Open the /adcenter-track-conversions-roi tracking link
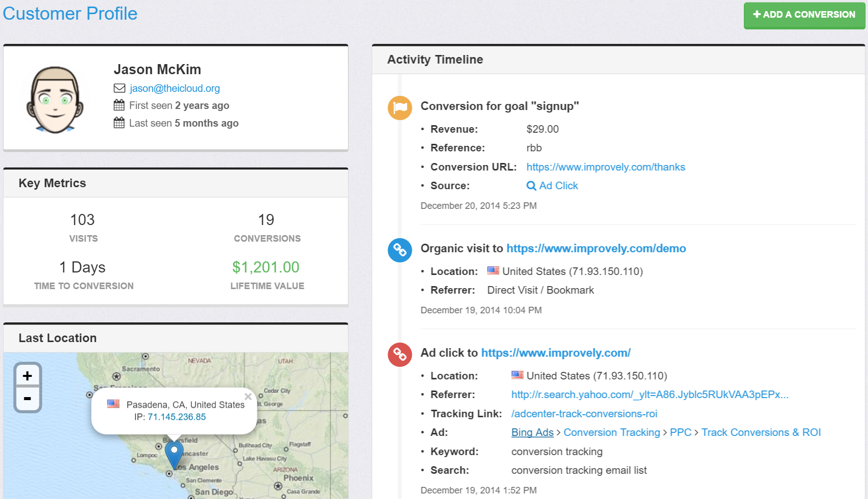 [x=584, y=414]
